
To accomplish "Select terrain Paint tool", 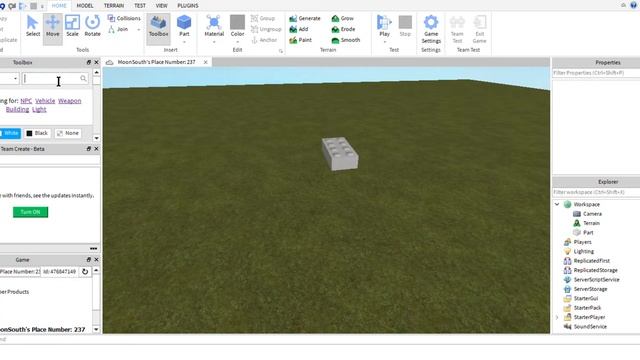I will click(300, 40).
